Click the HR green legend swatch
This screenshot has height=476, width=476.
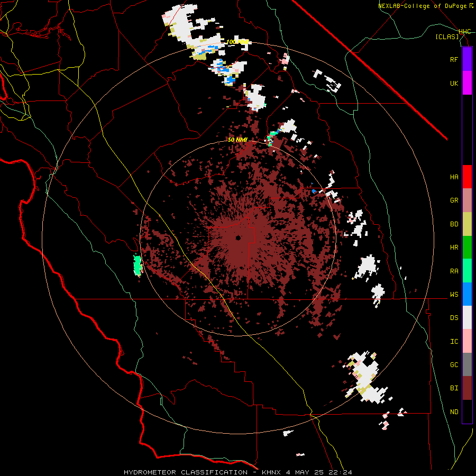point(467,248)
